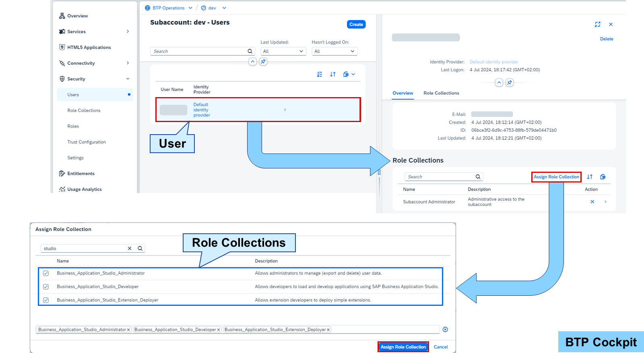This screenshot has width=644, height=353.
Task: Close the user details panel
Action: click(x=611, y=25)
